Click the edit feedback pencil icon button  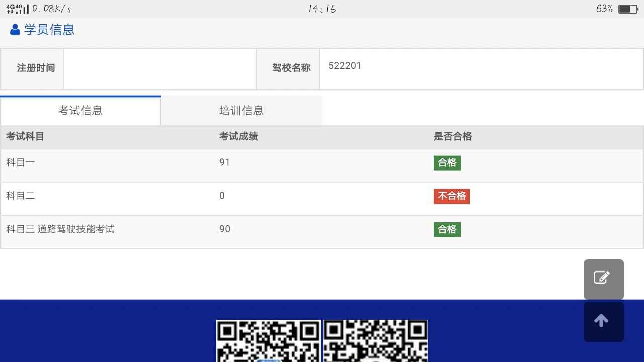point(603,279)
